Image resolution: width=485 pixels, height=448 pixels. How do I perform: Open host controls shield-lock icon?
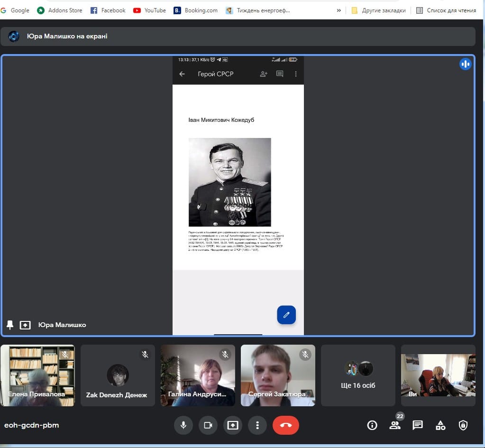463,425
